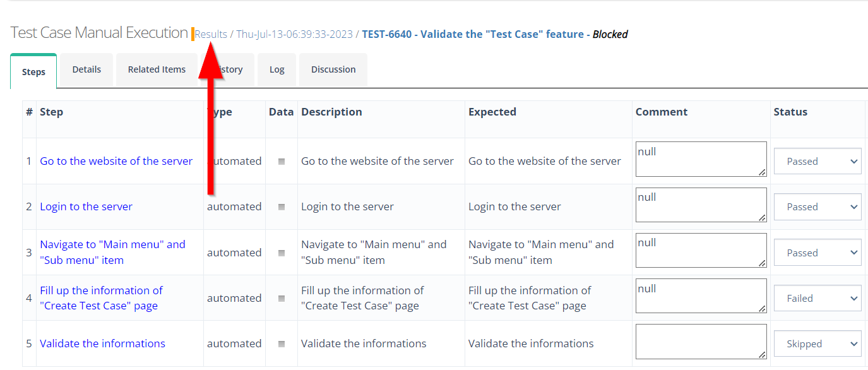
Task: Select the Log tab
Action: [x=276, y=69]
